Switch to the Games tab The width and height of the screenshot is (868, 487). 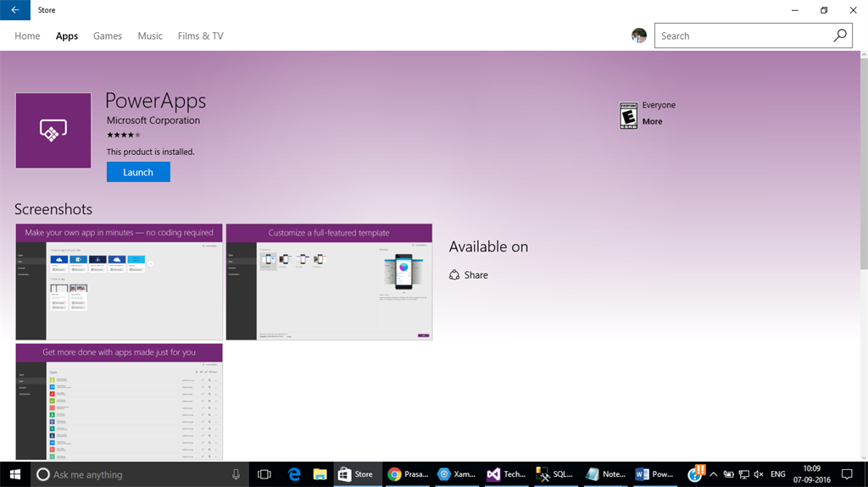click(x=108, y=36)
